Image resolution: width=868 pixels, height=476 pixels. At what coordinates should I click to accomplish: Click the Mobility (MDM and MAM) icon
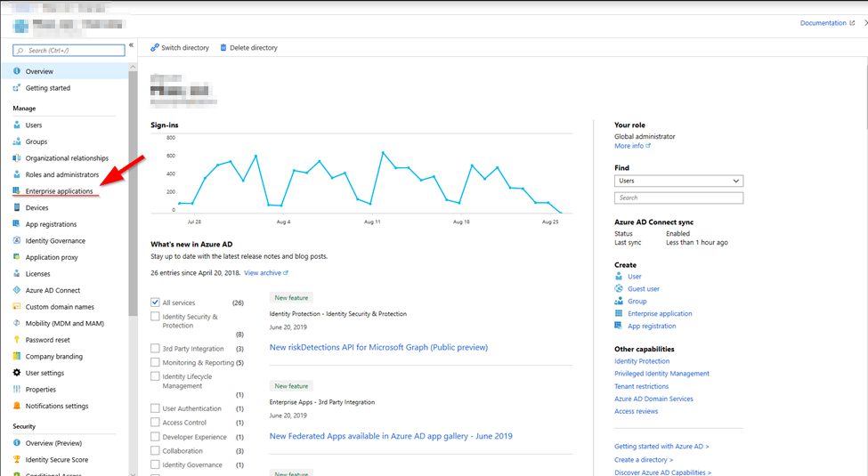point(17,323)
